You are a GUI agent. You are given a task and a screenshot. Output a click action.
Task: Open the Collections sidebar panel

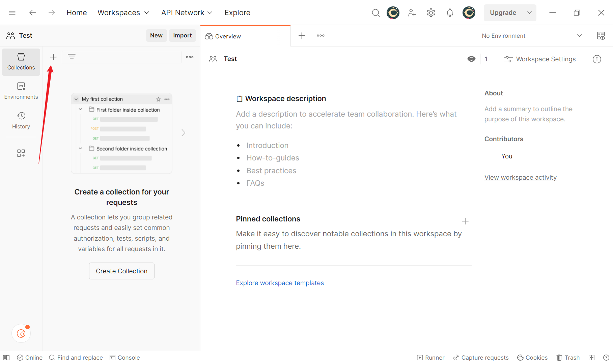tap(21, 62)
